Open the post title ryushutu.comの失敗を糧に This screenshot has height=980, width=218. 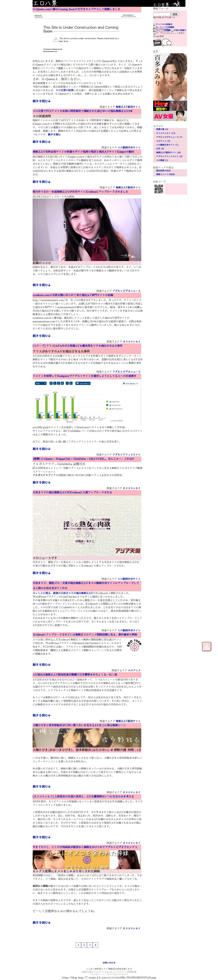point(73,295)
